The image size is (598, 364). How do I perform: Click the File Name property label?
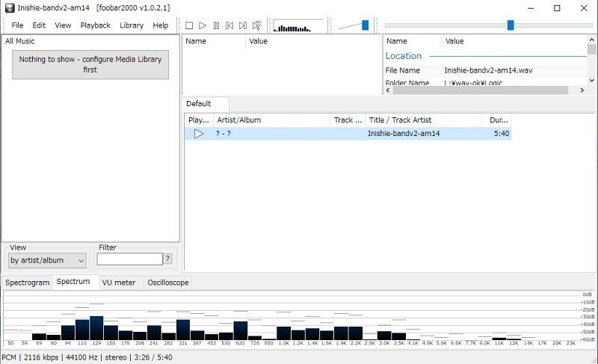coord(402,70)
